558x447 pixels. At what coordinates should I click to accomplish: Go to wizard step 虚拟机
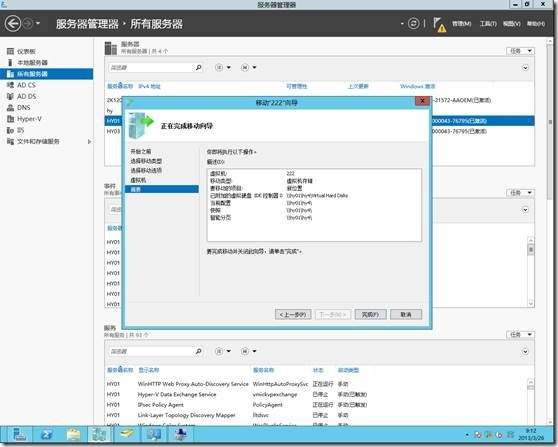[x=138, y=180]
